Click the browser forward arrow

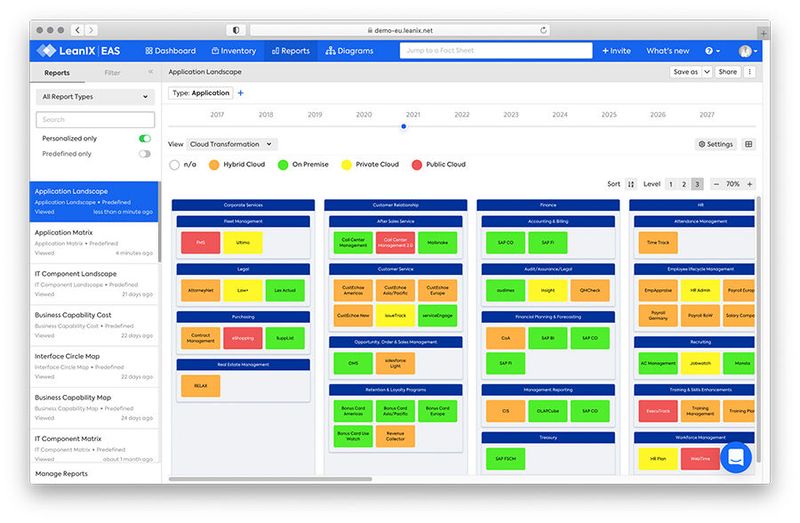(91, 30)
